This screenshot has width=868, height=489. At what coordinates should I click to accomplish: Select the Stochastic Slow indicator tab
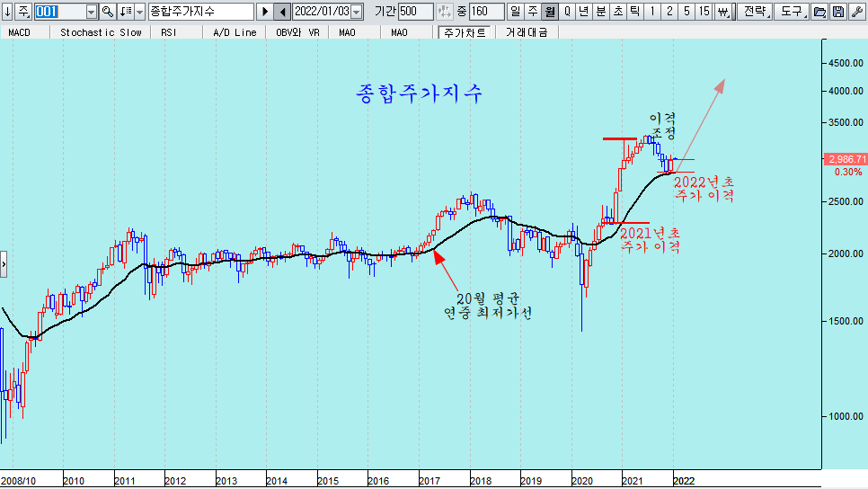[101, 31]
